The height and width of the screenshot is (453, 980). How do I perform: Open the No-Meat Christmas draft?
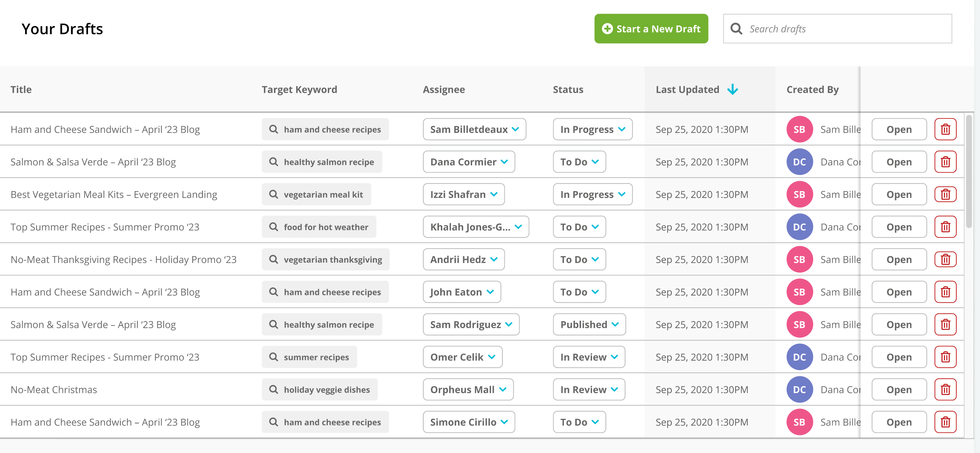click(899, 390)
